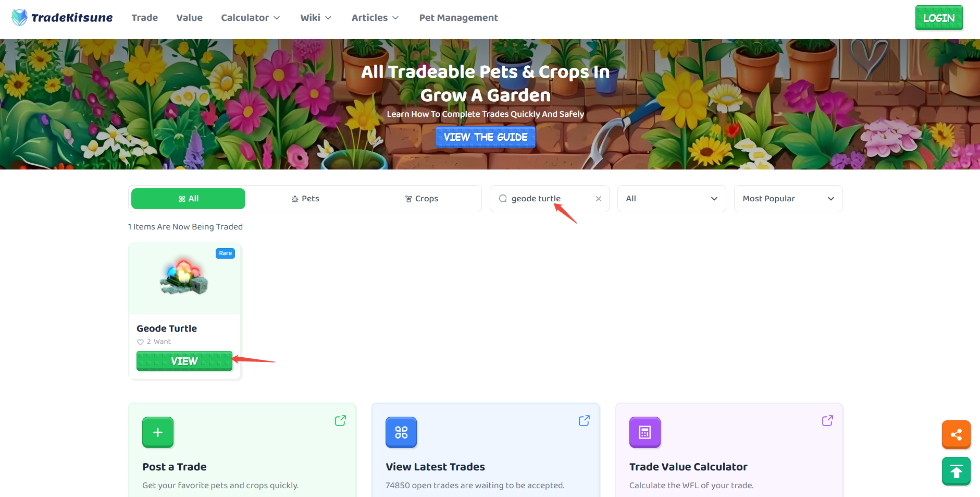This screenshot has height=497, width=980.
Task: Toggle the heart Want icon on Geode Turtle
Action: (140, 342)
